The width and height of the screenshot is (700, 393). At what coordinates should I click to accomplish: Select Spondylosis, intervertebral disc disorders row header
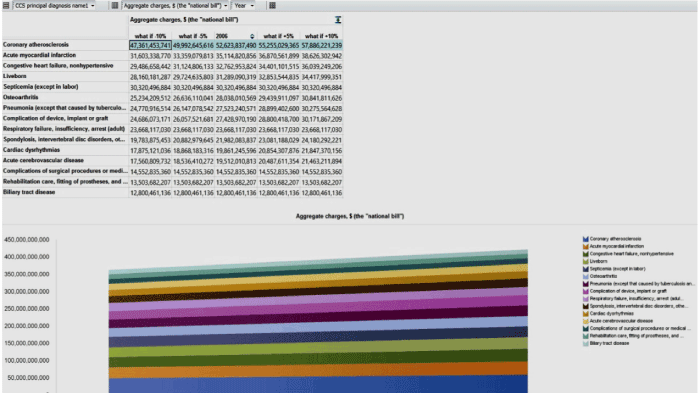(65, 140)
